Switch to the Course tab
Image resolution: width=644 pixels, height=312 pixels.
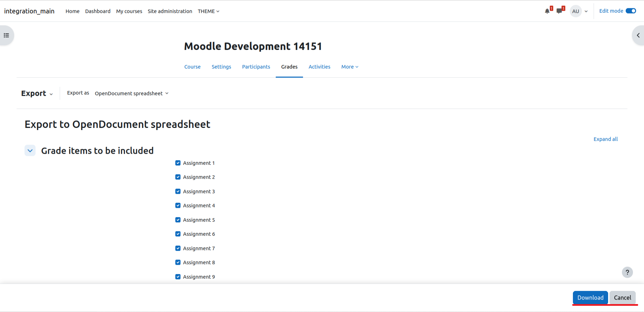(x=192, y=67)
